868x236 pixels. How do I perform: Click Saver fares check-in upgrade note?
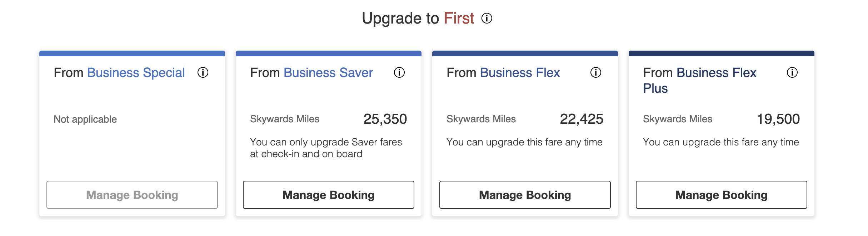[326, 148]
